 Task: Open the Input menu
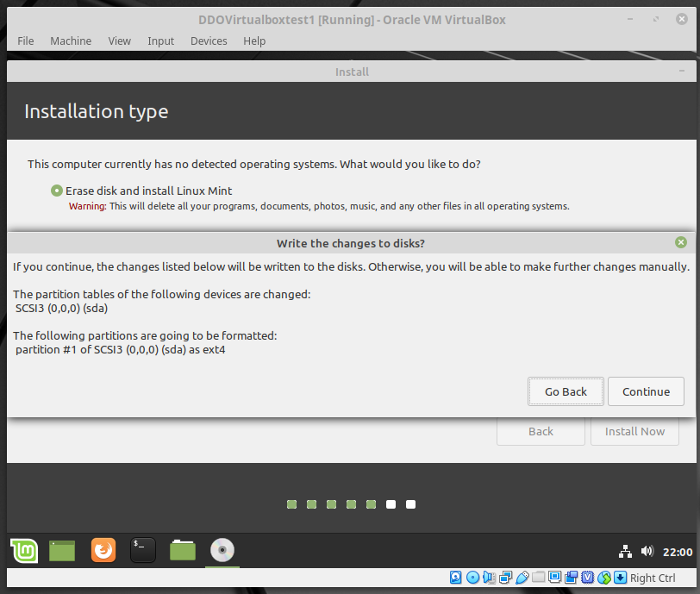coord(160,41)
